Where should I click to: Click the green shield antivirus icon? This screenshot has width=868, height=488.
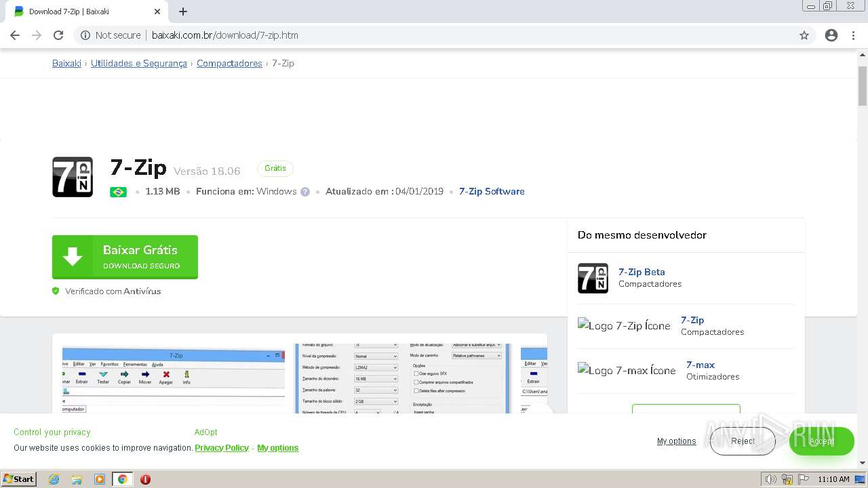(56, 291)
